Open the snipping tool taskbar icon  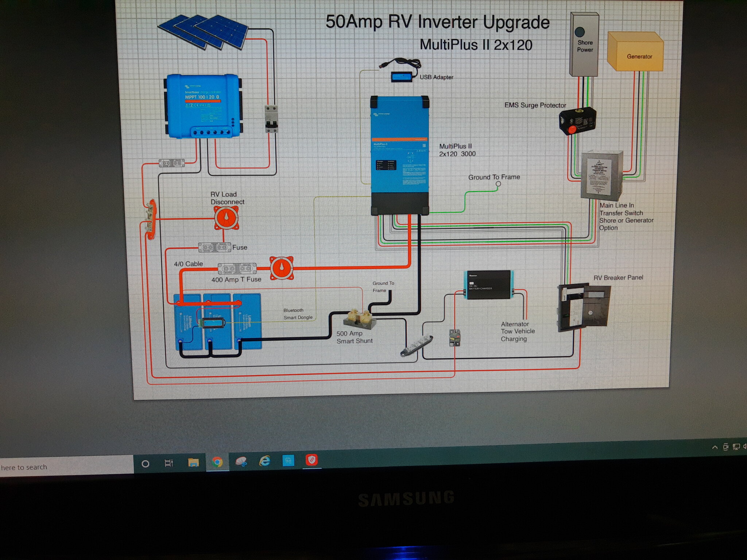pos(241,462)
